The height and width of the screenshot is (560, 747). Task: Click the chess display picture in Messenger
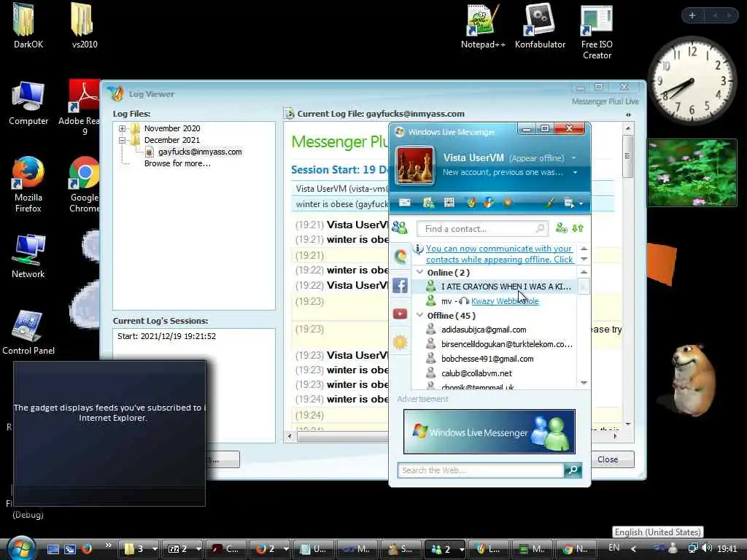pos(415,166)
